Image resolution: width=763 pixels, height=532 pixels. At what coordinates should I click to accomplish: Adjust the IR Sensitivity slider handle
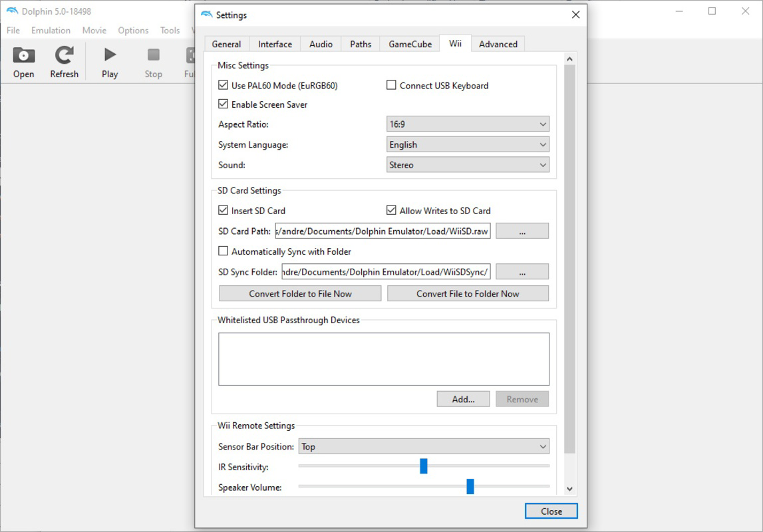(x=424, y=466)
